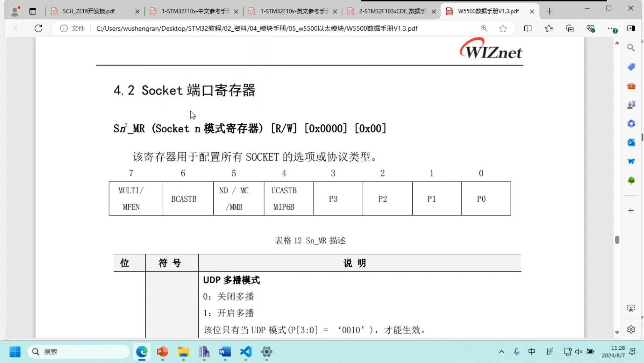This screenshot has height=363, width=644.
Task: Open Microsoft 365 in sidebar
Action: coord(631,124)
